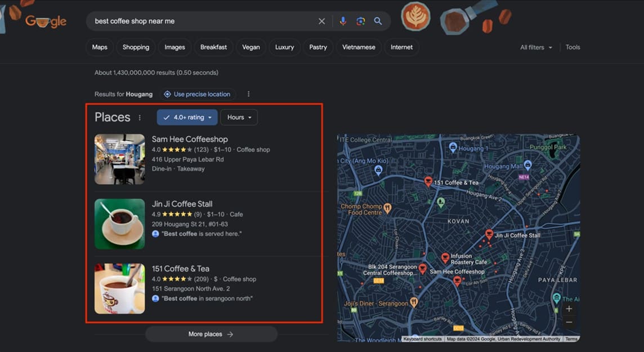Screen dimensions: 644x352
Task: Clear the search box with X icon
Action: [321, 21]
